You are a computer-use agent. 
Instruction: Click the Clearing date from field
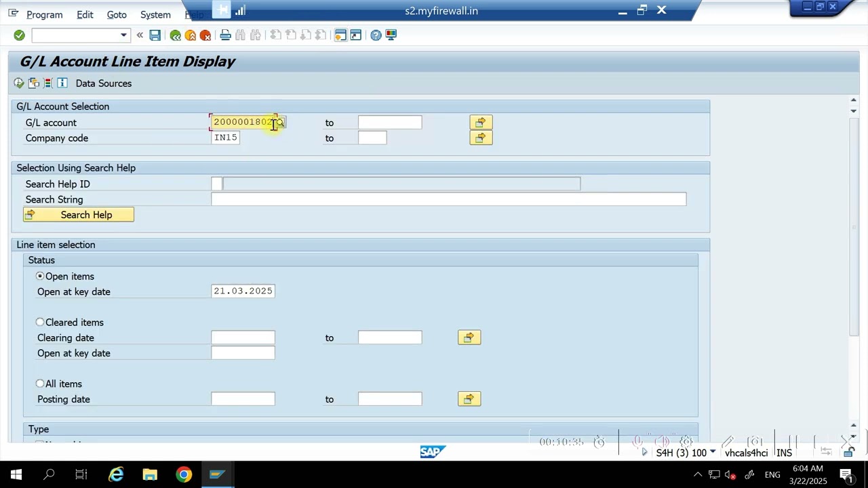pyautogui.click(x=243, y=338)
